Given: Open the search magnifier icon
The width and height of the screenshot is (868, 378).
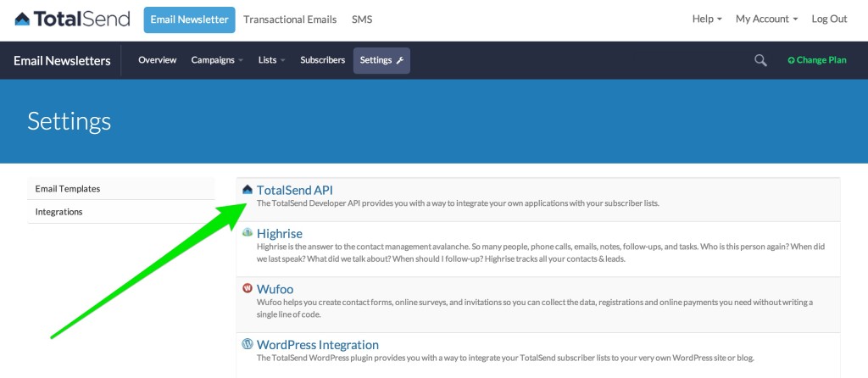Looking at the screenshot, I should pos(760,60).
